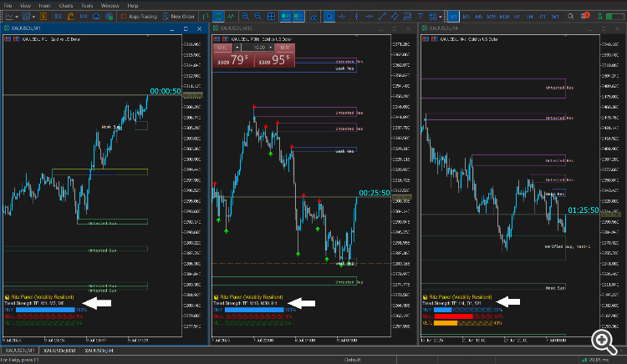Increase lot volume with up arrow
627x364 pixels.
pos(270,48)
